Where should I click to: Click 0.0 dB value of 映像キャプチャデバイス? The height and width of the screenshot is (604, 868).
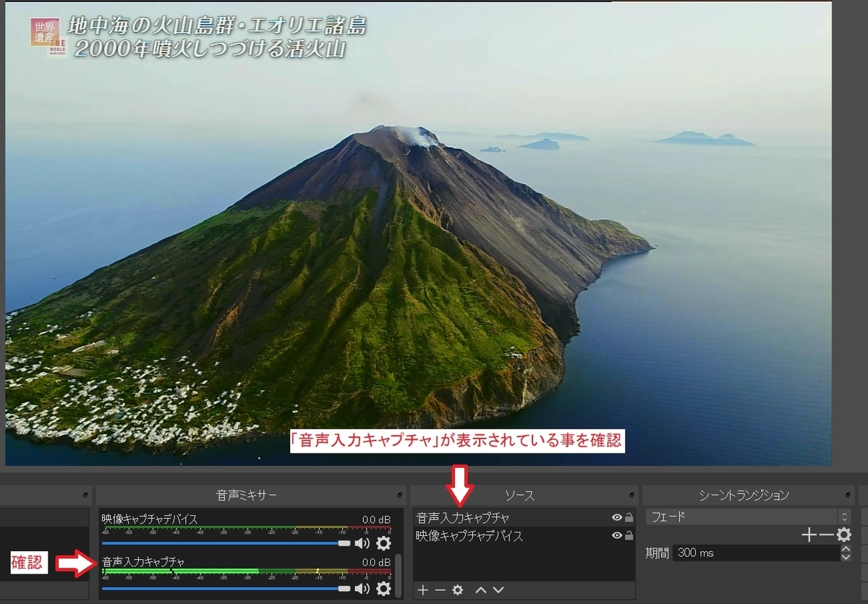pyautogui.click(x=376, y=519)
